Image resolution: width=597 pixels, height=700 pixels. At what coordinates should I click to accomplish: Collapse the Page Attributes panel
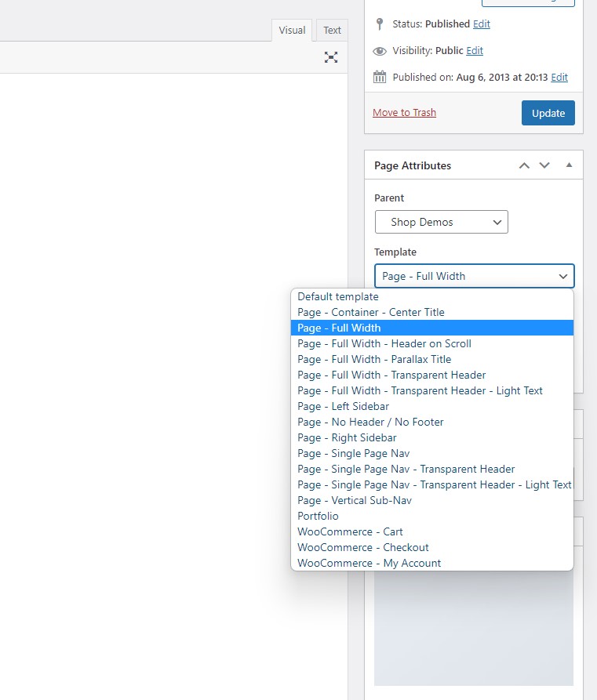569,165
